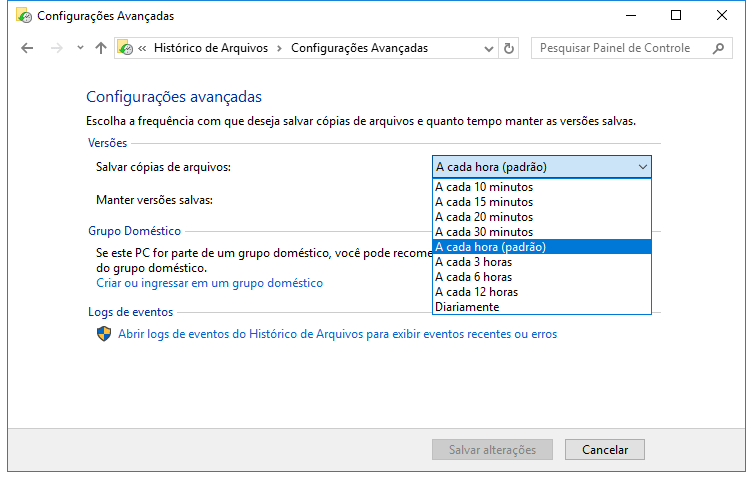Open Abrir logs de eventos link

coord(338,334)
